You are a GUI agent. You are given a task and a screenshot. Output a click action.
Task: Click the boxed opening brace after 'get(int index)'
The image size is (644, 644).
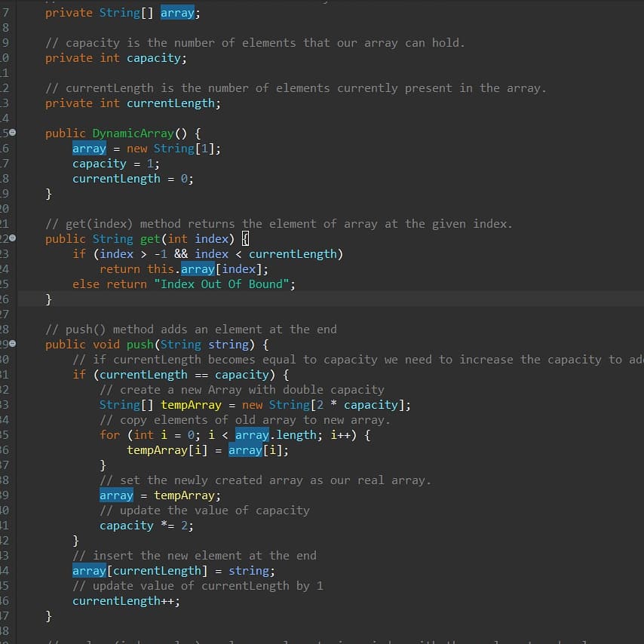click(245, 238)
